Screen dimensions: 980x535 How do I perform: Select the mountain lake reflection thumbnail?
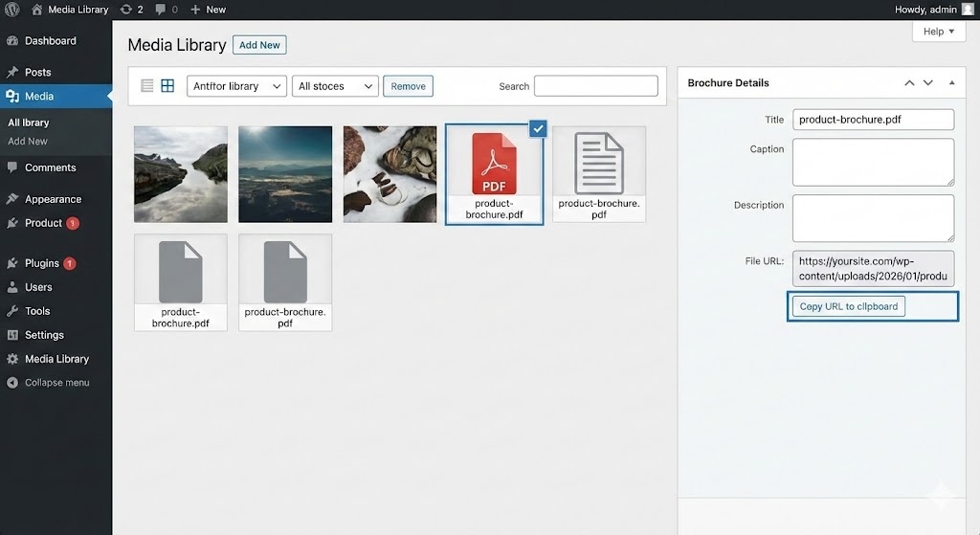(181, 174)
